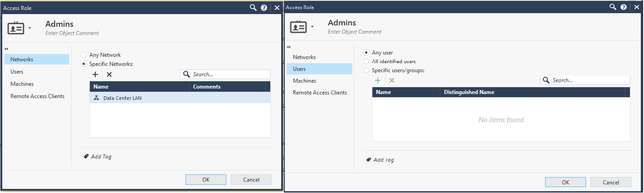
Task: Click the Search field above the networks table
Action: (230, 74)
